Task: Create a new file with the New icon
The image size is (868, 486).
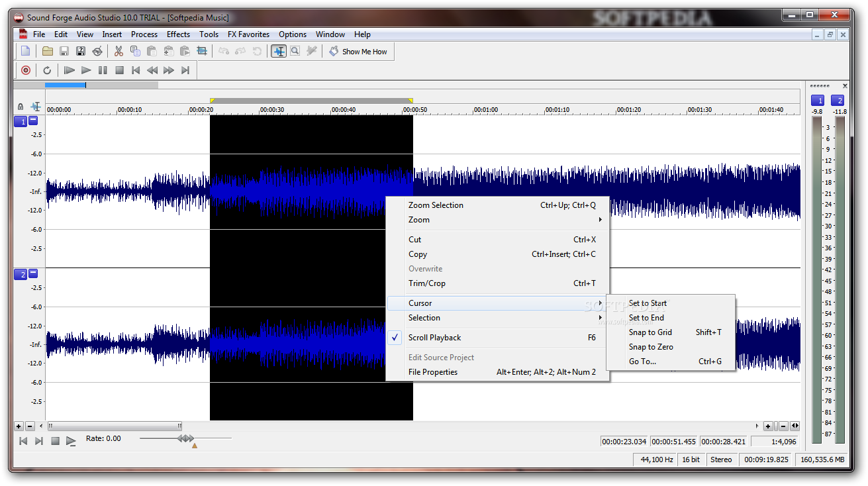Action: coord(25,51)
